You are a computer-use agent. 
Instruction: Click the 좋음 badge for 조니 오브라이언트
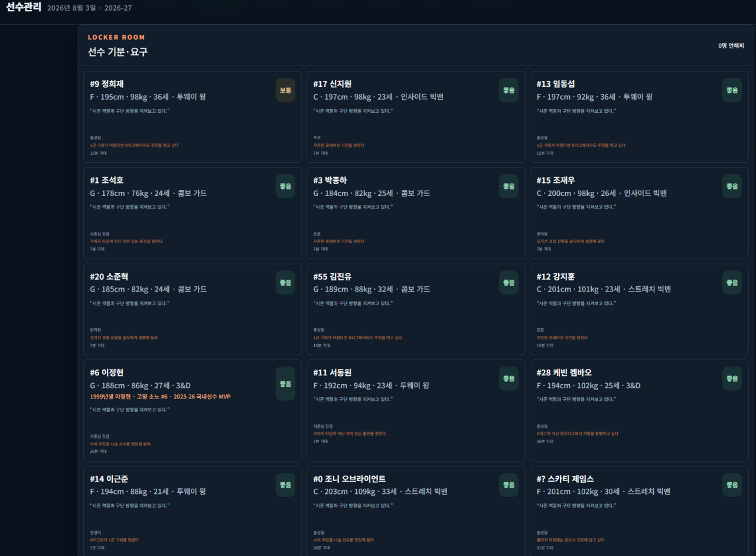point(509,485)
